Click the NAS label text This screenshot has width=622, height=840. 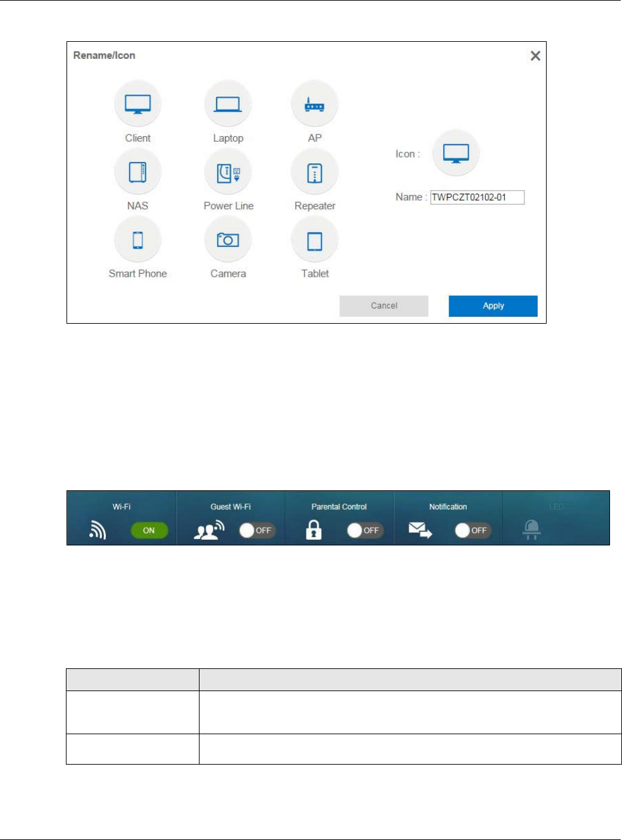coord(137,206)
